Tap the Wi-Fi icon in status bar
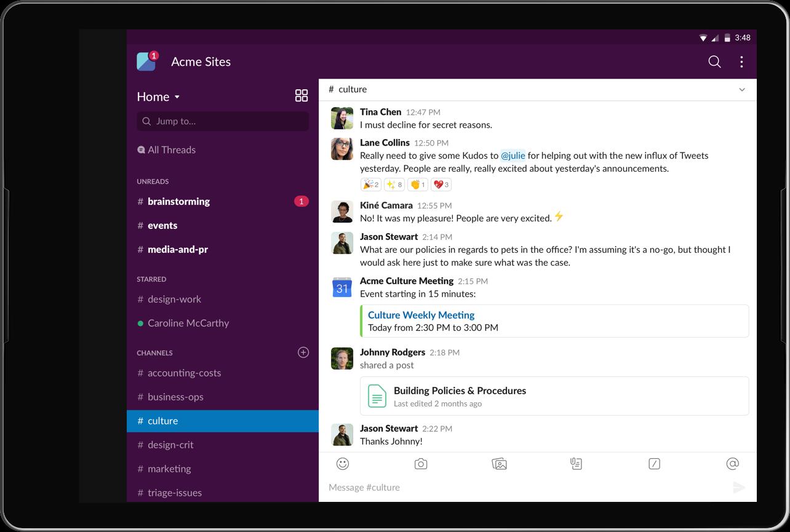Screen dimensions: 790x532 pos(703,38)
